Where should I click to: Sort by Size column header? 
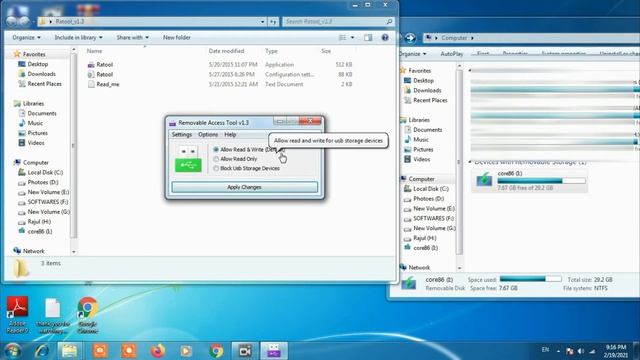pos(326,51)
